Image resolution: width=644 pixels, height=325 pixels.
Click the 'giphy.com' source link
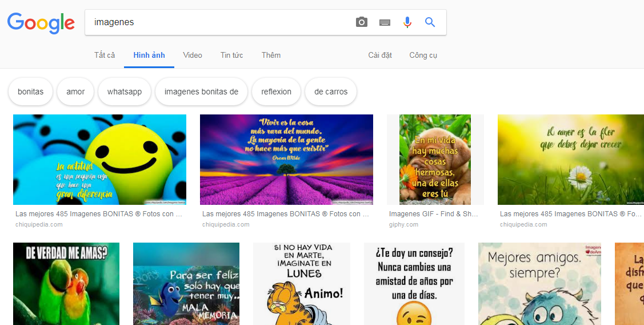(403, 225)
